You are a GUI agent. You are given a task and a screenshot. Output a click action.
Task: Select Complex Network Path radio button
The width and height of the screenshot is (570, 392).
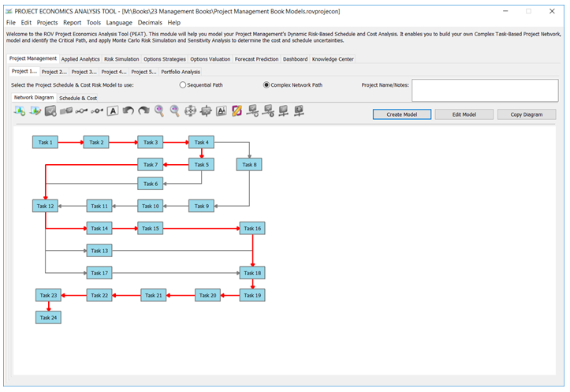click(x=266, y=84)
